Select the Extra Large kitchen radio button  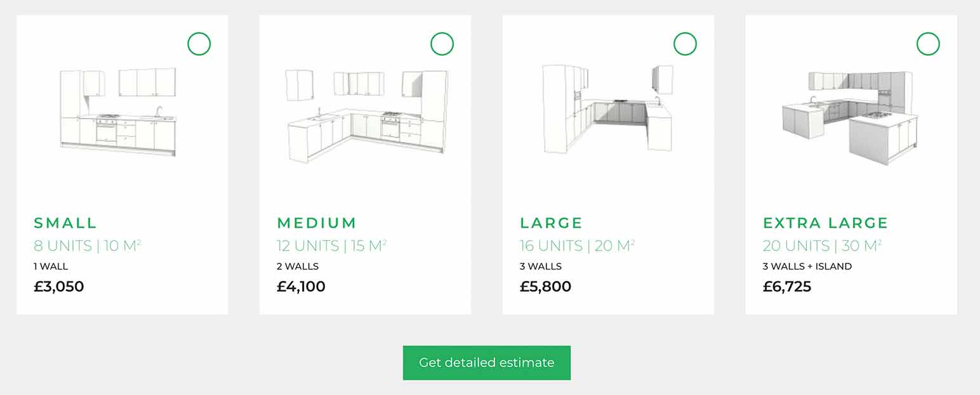[928, 44]
